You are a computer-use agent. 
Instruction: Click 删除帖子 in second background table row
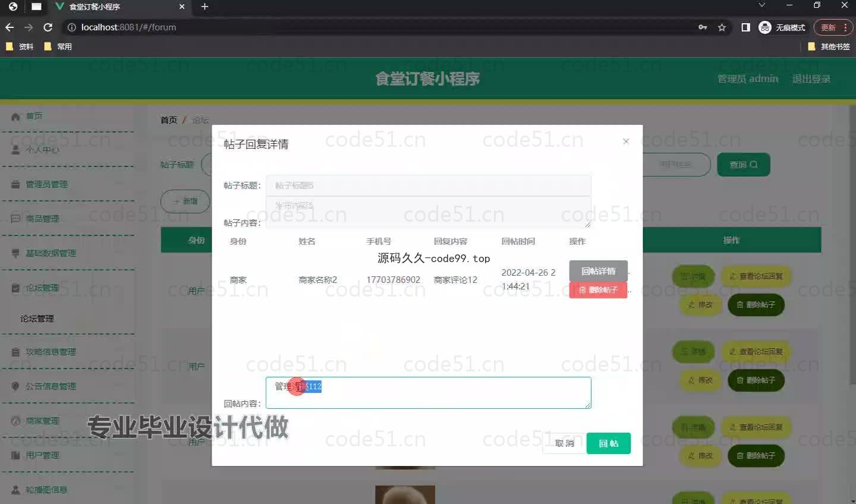click(x=756, y=380)
